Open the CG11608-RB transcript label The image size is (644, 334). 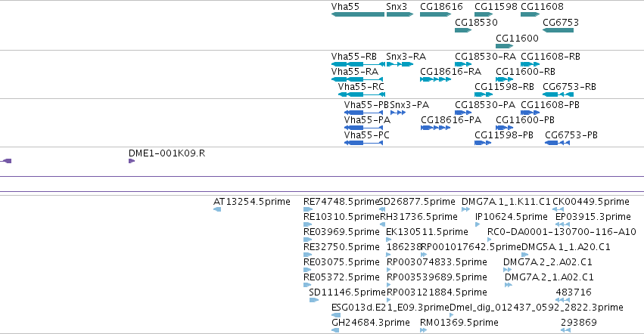[550, 57]
